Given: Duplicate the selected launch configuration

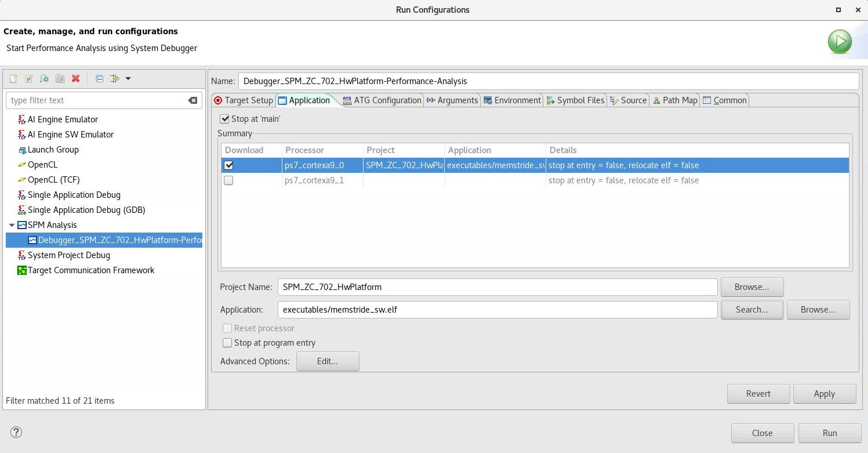Looking at the screenshot, I should tap(60, 79).
